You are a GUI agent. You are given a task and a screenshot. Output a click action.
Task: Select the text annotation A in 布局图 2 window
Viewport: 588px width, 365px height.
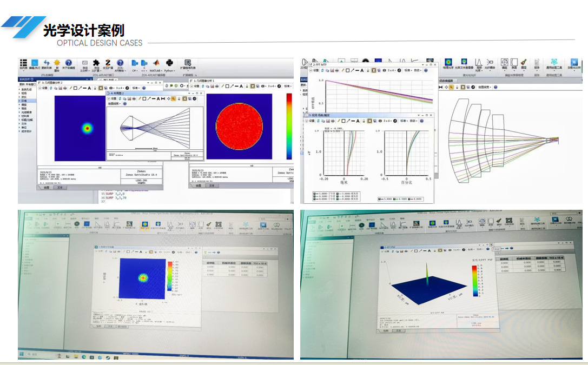158,98
